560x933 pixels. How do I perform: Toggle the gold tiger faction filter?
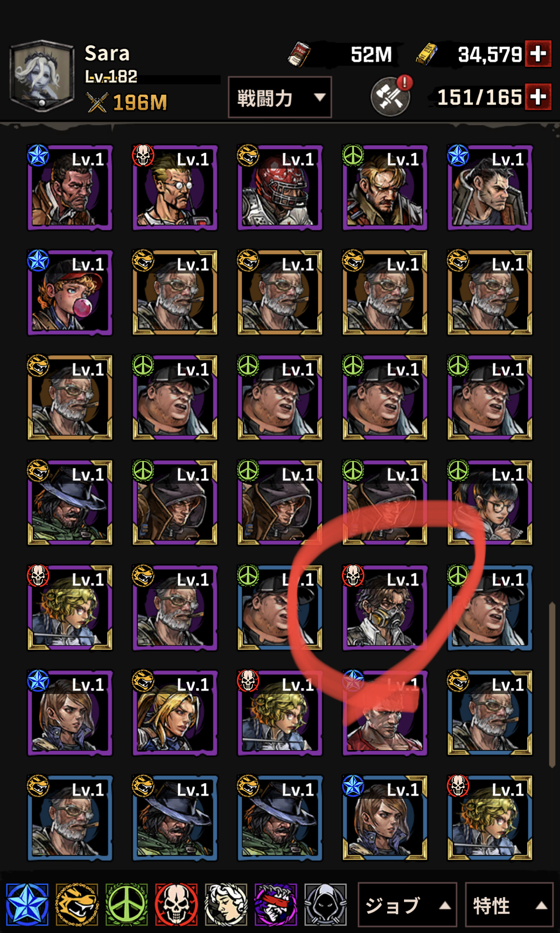click(x=77, y=904)
